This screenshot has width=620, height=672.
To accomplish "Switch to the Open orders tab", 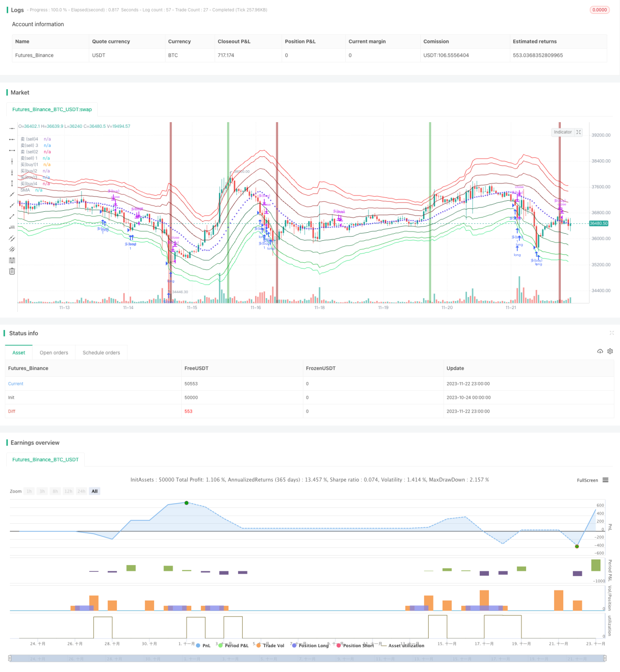I will coord(54,352).
